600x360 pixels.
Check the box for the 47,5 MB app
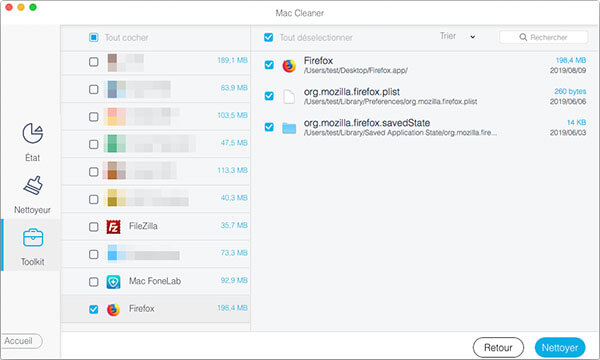94,144
